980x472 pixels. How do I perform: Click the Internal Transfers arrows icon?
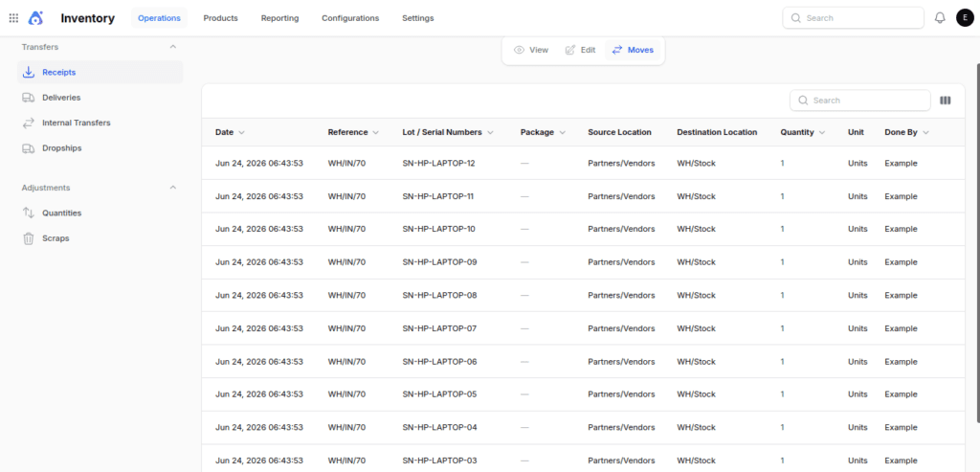28,124
